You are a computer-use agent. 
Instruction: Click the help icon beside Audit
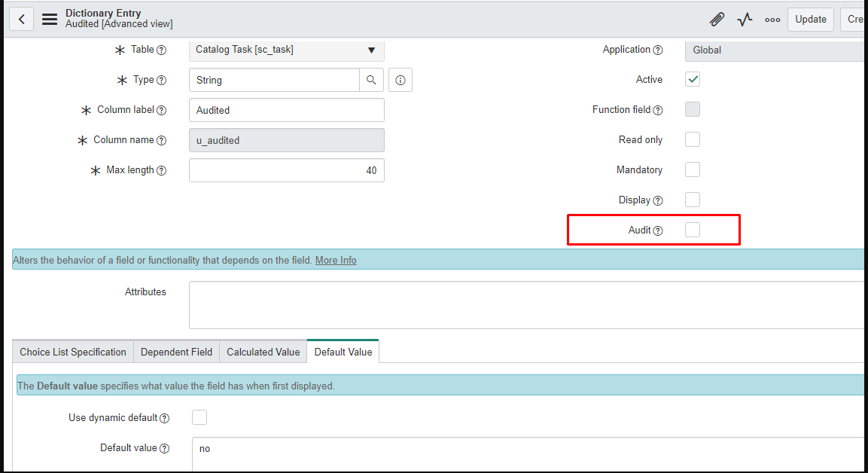click(658, 231)
